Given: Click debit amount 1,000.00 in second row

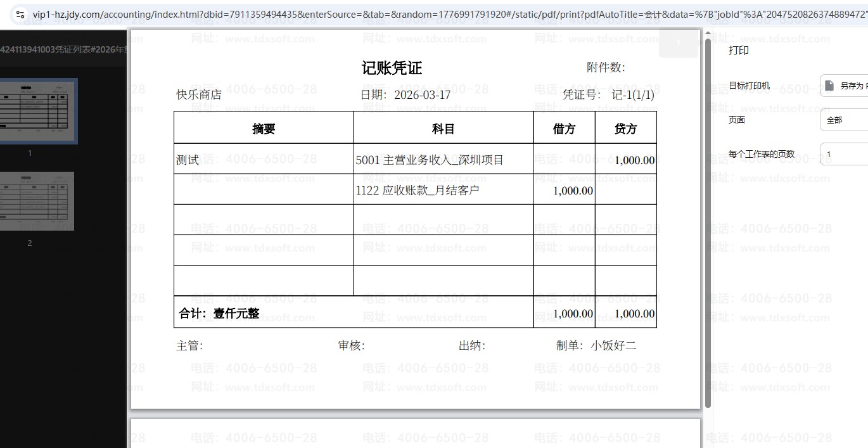Looking at the screenshot, I should tap(573, 191).
